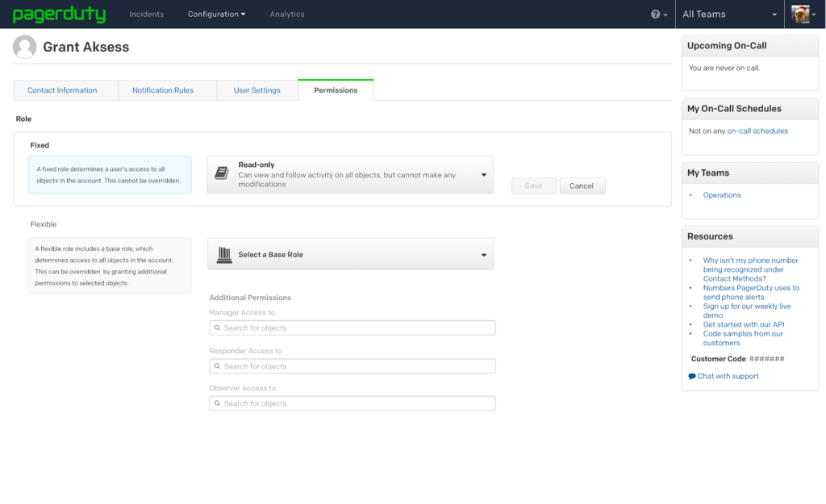Open the Get started with our API link
The image size is (826, 504).
[743, 325]
